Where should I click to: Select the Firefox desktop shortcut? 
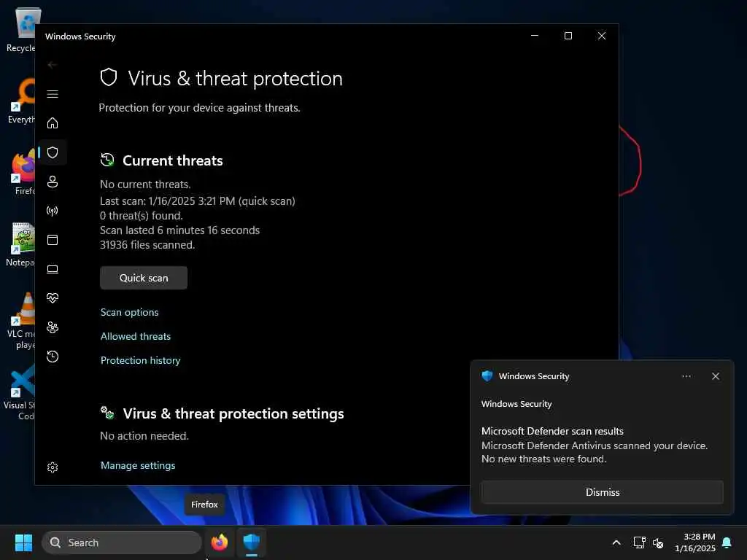tap(23, 172)
